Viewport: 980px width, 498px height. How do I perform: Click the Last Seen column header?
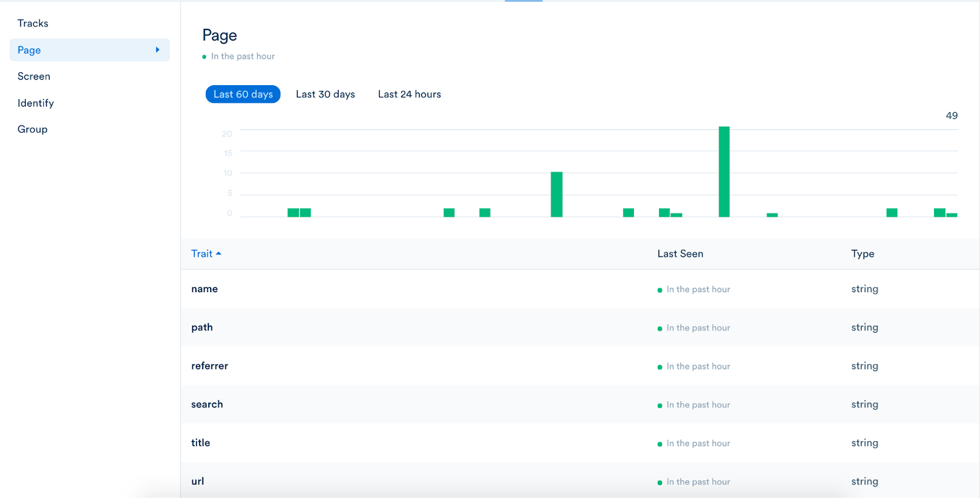[680, 254]
